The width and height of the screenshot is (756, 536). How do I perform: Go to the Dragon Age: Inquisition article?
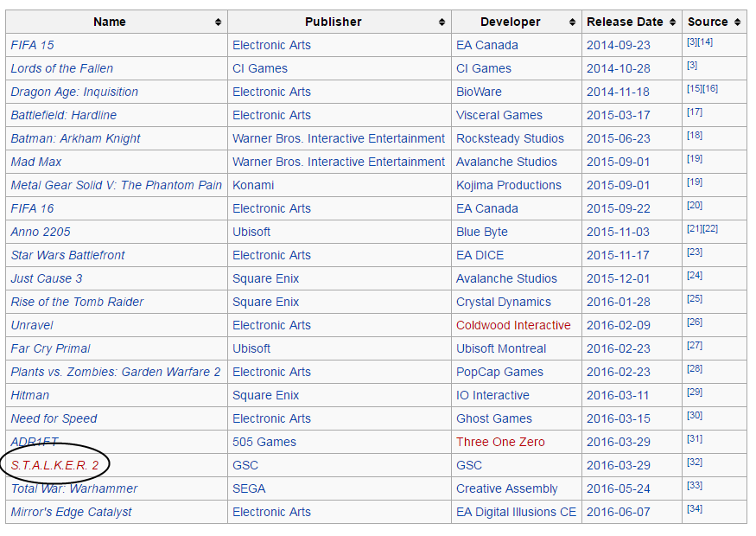point(74,92)
